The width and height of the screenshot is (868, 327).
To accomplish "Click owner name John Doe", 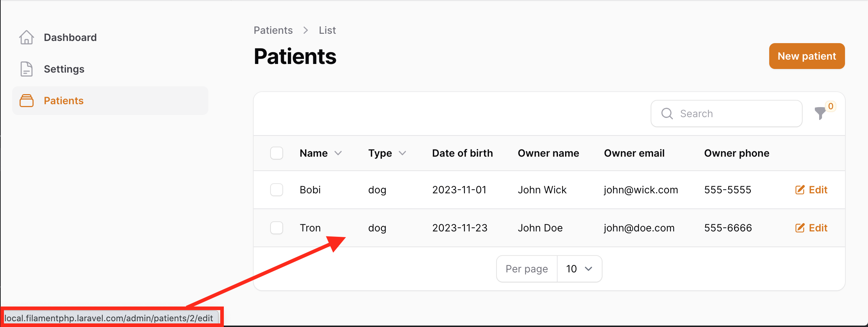I will tap(540, 228).
